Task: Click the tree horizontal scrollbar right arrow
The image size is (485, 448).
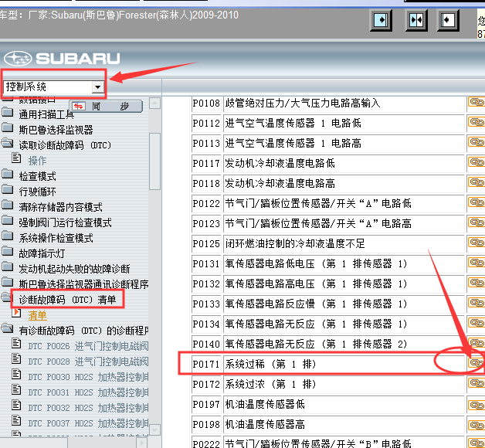Action: click(141, 443)
